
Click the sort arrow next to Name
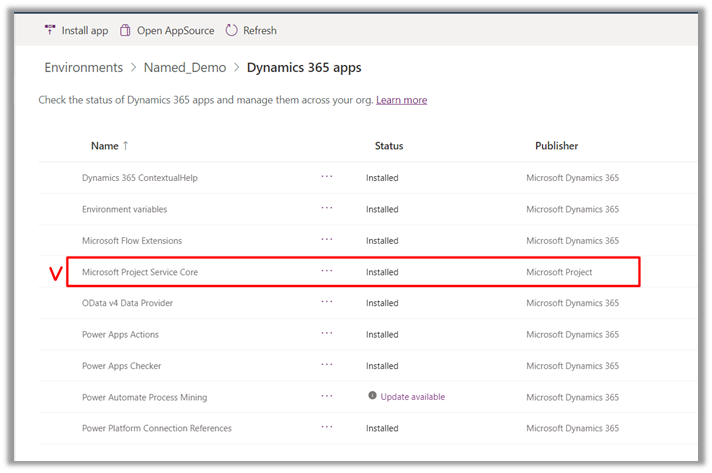(125, 146)
